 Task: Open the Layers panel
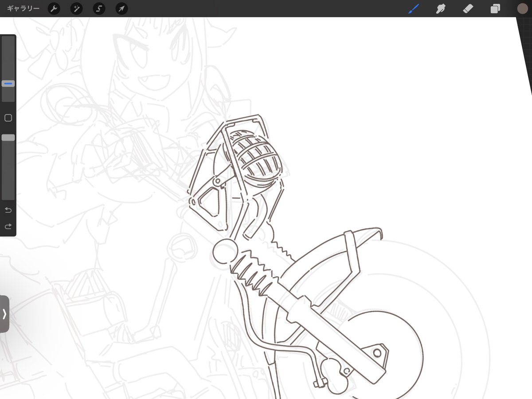495,8
